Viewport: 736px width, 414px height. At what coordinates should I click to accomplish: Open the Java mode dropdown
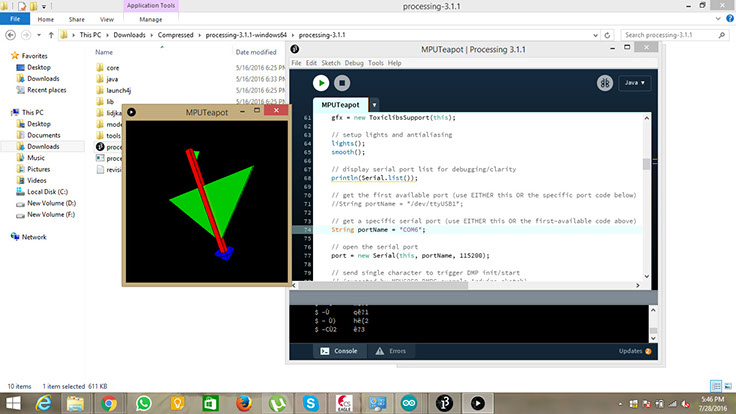[635, 83]
